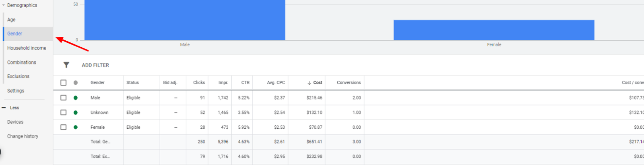Viewport: 644px width, 165px height.
Task: Click the filter funnel icon
Action: (x=66, y=65)
